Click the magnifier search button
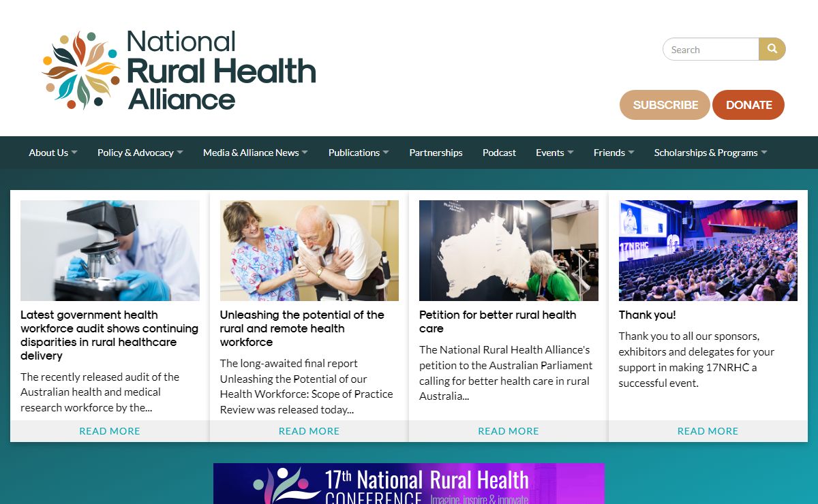Screen dimensions: 818x504 [x=772, y=49]
